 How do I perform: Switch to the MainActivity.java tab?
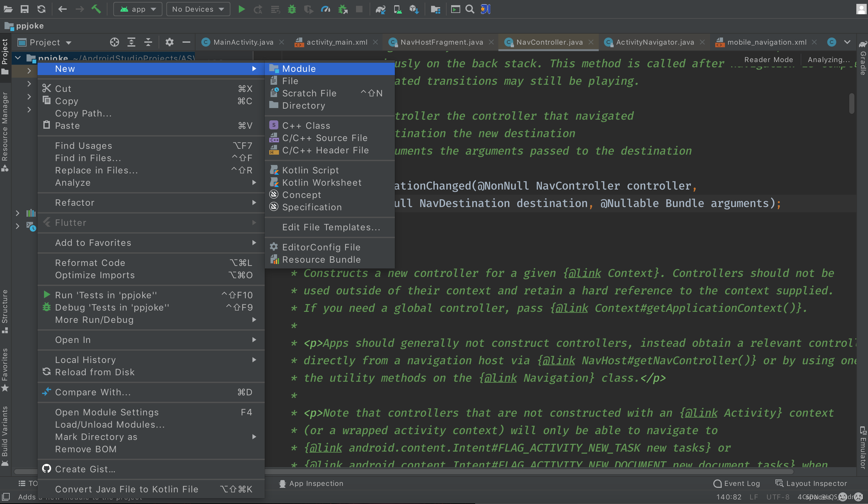[243, 42]
